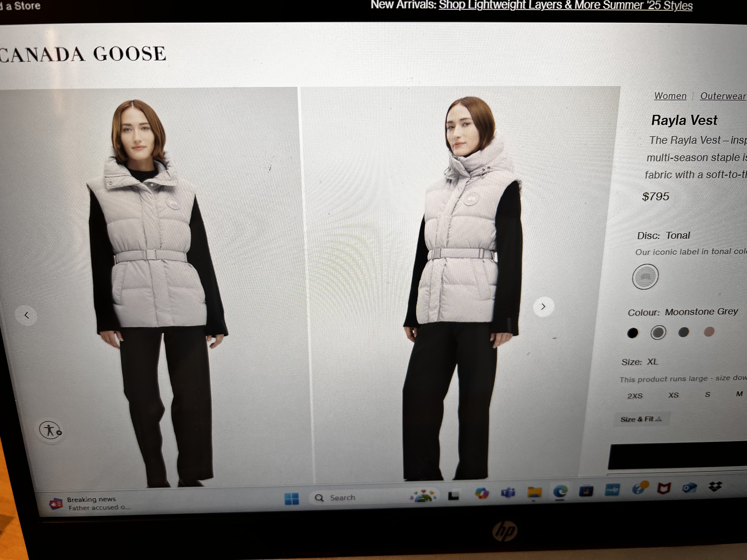Click the 'Father accused o...' news headline

pyautogui.click(x=99, y=507)
